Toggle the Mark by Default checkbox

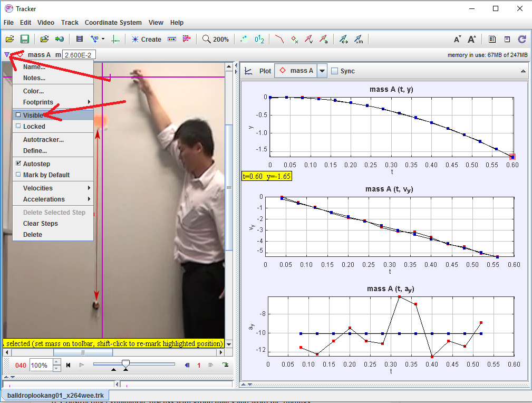click(18, 175)
